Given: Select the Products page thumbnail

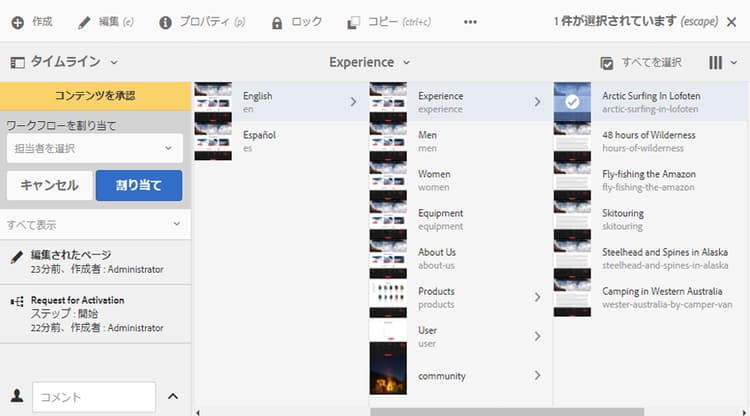Looking at the screenshot, I should 388,298.
